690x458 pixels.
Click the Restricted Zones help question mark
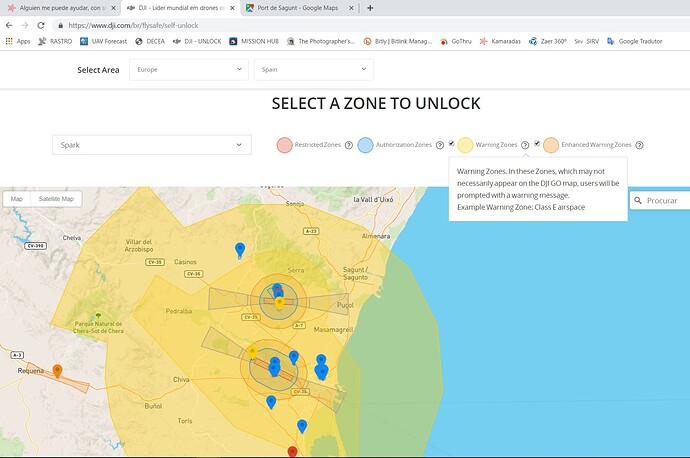(349, 145)
